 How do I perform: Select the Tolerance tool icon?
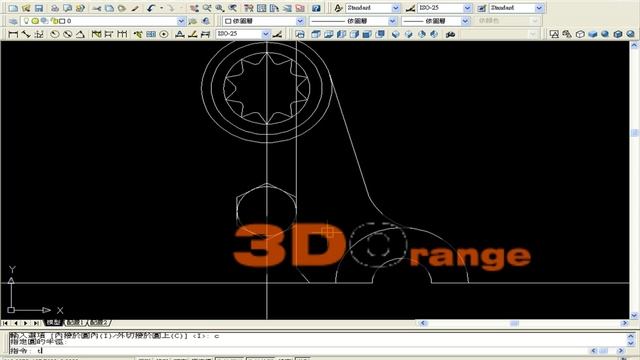151,34
